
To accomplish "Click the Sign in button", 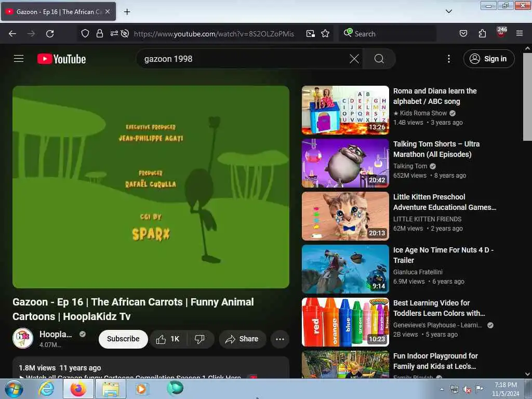I will coord(489,59).
